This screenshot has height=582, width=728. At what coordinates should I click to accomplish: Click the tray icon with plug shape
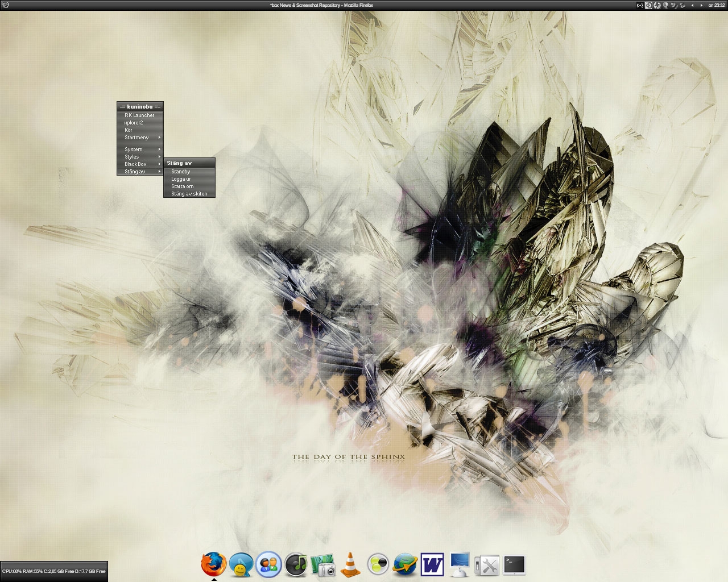(x=674, y=5)
